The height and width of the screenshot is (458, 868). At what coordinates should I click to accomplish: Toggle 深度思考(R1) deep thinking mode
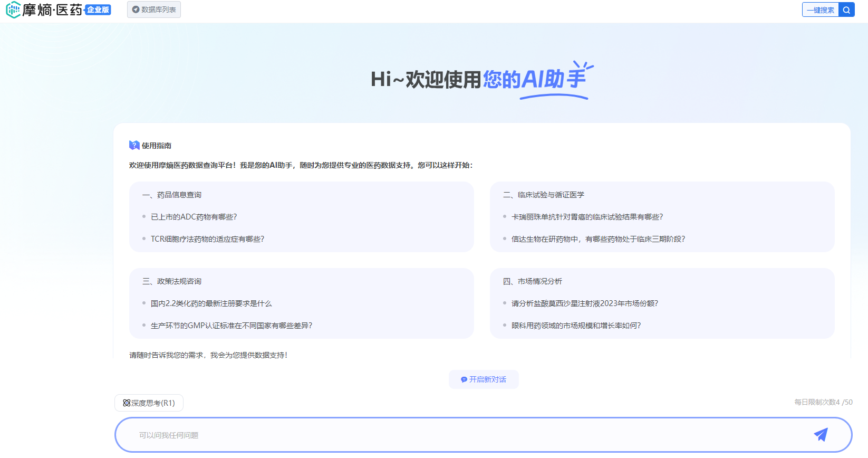click(x=149, y=403)
